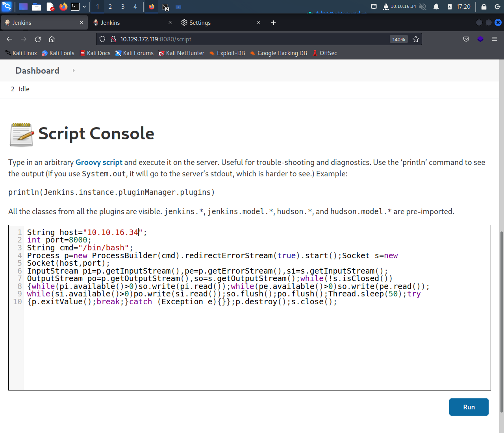This screenshot has height=433, width=504.
Task: Click the insecure connection padlock icon
Action: pyautogui.click(x=113, y=39)
